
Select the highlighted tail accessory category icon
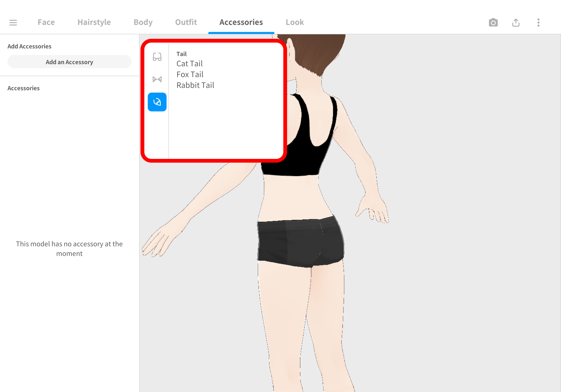pyautogui.click(x=157, y=102)
